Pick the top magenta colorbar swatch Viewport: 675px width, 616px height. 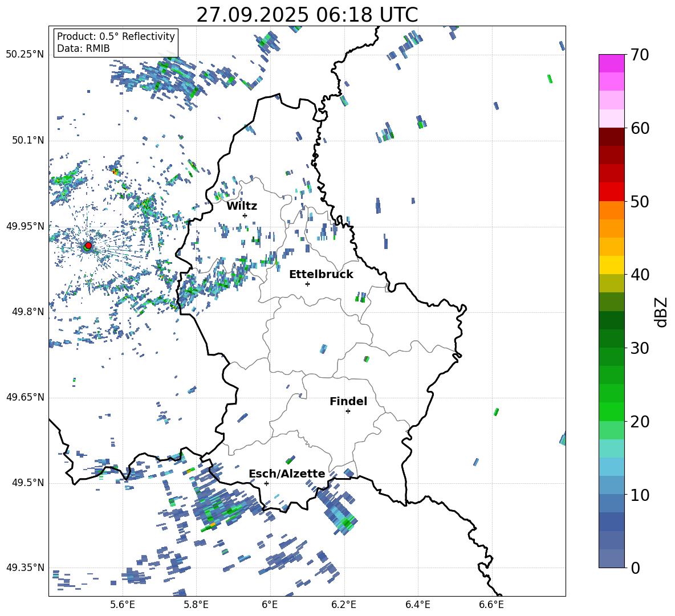point(612,63)
